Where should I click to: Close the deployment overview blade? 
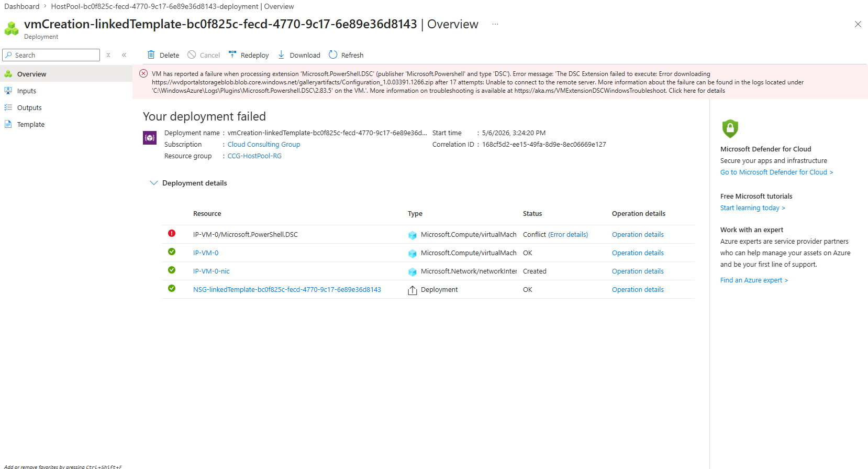pos(858,24)
